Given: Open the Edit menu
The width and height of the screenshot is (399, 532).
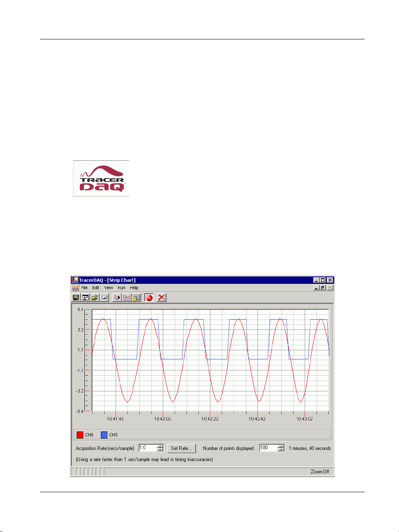Looking at the screenshot, I should click(x=96, y=288).
